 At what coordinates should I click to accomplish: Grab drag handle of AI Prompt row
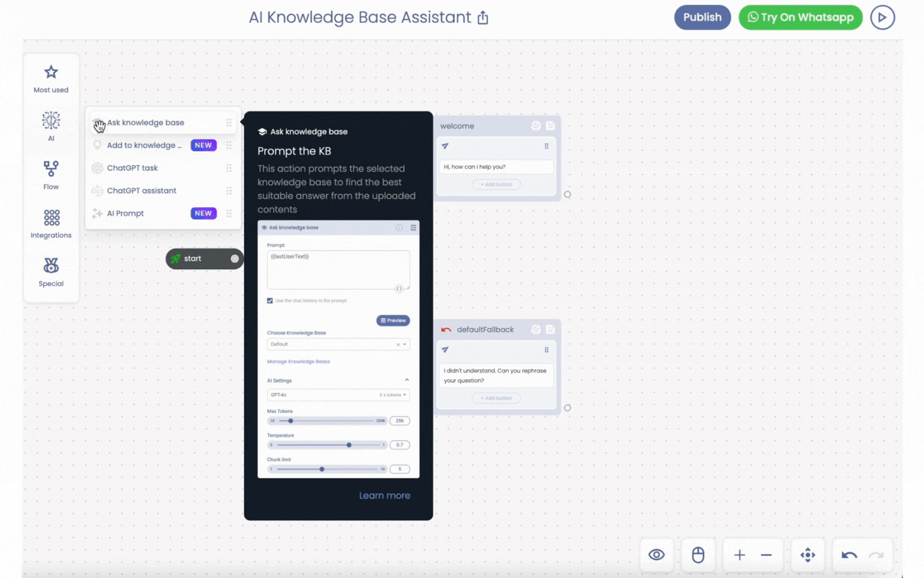click(x=229, y=213)
